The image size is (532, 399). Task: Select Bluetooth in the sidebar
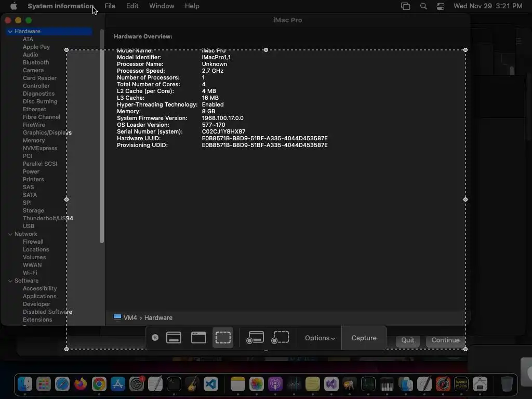(x=36, y=62)
